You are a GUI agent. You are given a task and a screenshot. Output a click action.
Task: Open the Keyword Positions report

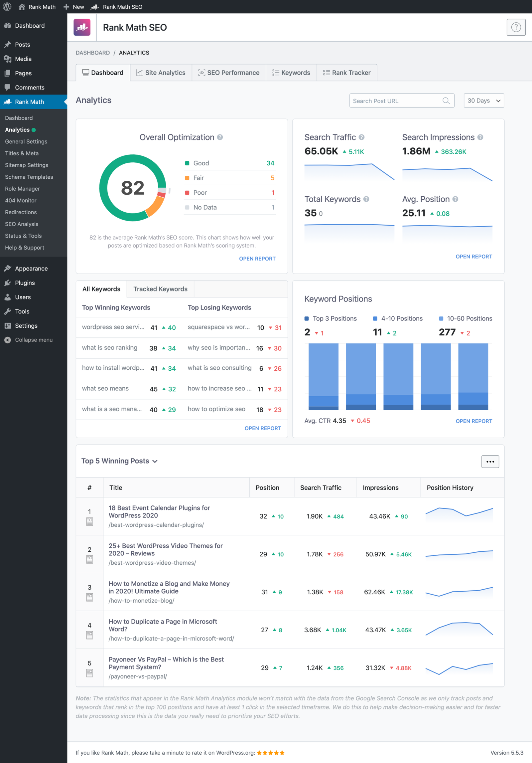[474, 421]
